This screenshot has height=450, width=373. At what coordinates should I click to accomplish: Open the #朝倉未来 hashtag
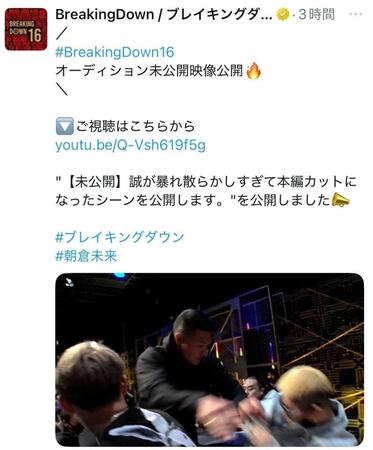[x=86, y=256]
